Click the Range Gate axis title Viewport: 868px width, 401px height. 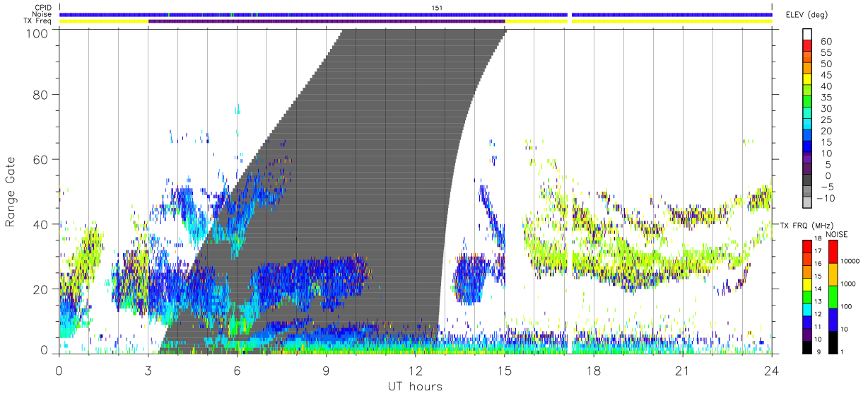pyautogui.click(x=11, y=191)
